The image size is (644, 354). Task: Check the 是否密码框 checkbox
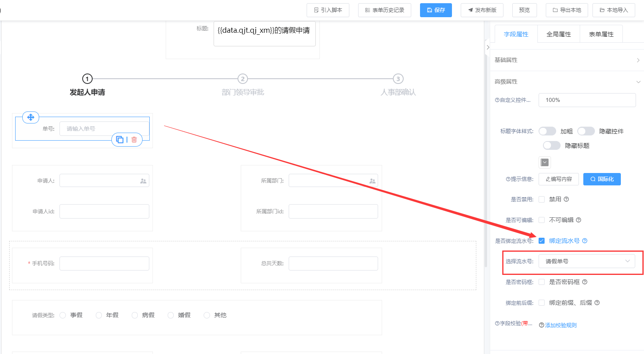(x=542, y=282)
